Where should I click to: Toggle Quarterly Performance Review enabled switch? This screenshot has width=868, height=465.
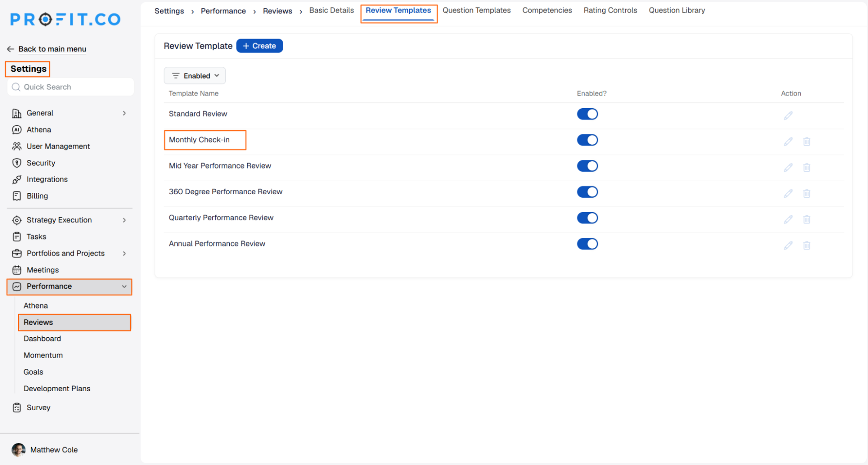coord(587,218)
